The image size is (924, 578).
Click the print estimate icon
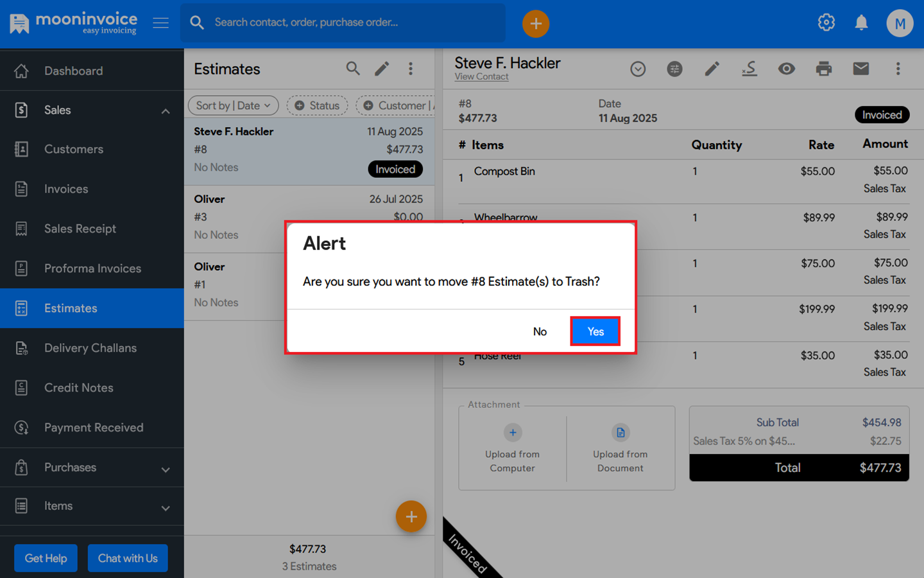(x=823, y=69)
